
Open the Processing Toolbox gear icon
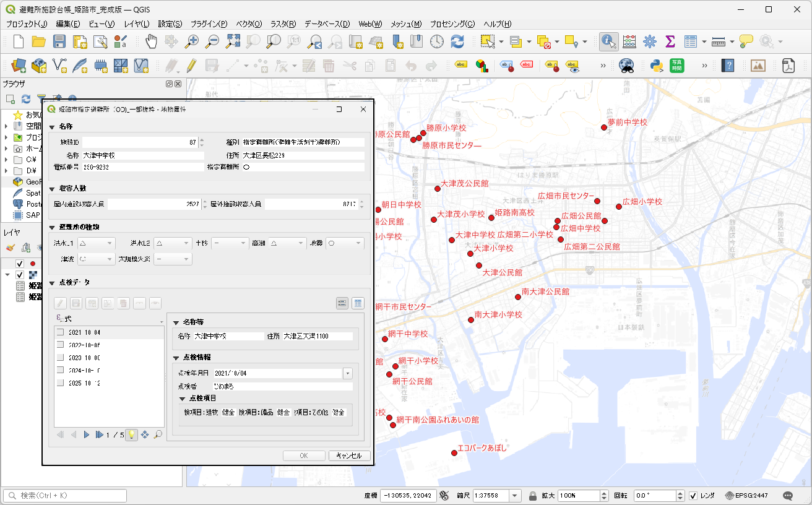[x=649, y=41]
